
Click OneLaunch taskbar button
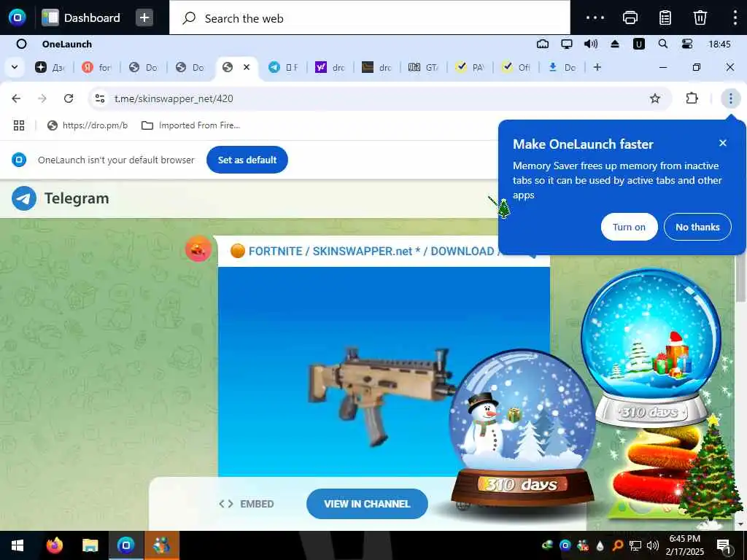pyautogui.click(x=125, y=545)
